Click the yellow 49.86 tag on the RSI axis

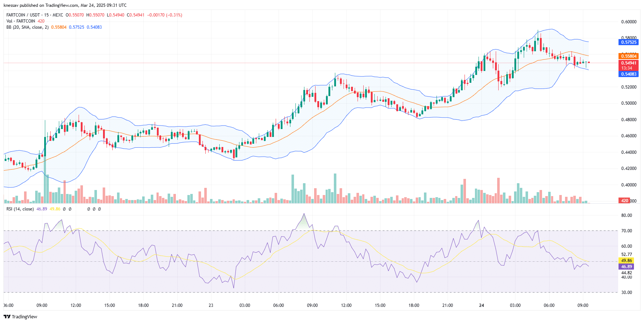click(x=626, y=261)
